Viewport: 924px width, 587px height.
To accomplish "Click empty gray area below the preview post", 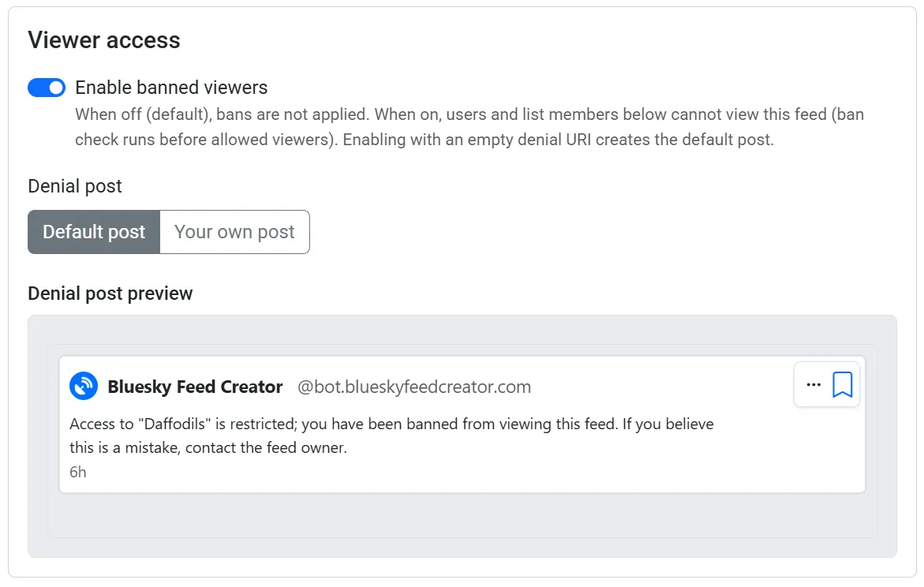I will coord(462,514).
